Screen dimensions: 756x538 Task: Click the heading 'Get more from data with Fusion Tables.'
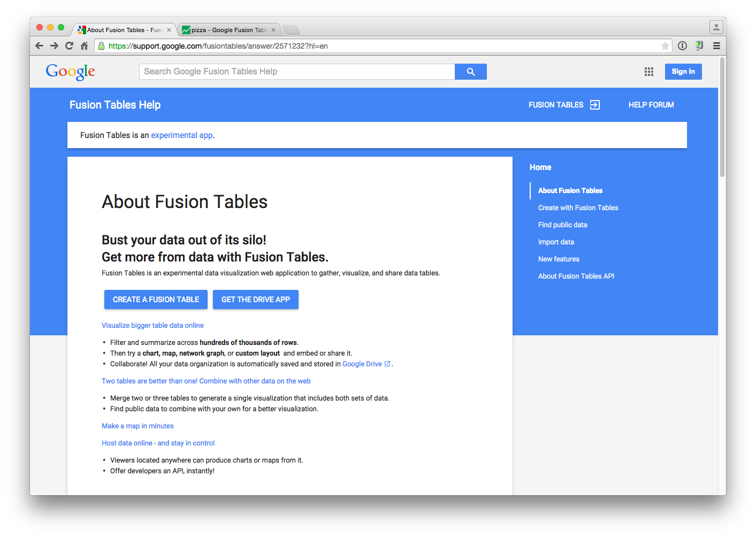[215, 257]
